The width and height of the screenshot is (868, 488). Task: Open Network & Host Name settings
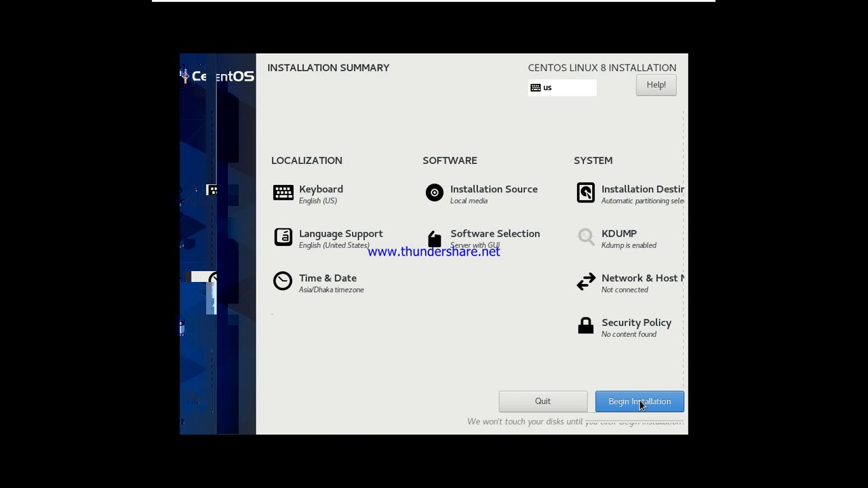[642, 278]
